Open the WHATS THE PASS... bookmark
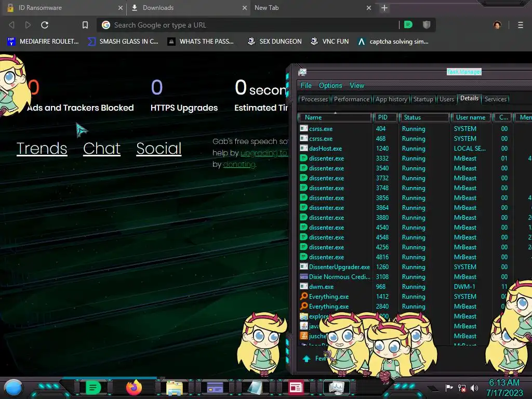The height and width of the screenshot is (399, 532). coord(201,42)
